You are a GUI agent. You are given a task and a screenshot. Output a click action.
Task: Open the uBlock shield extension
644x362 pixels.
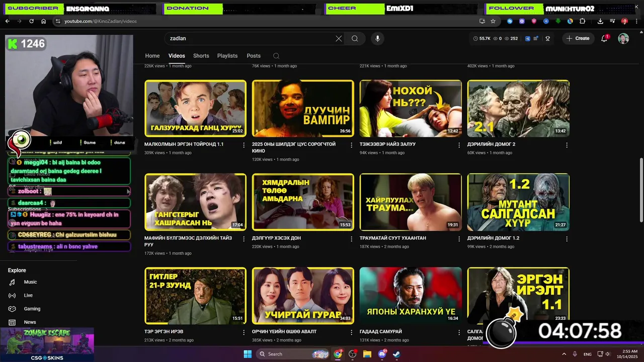tap(534, 21)
